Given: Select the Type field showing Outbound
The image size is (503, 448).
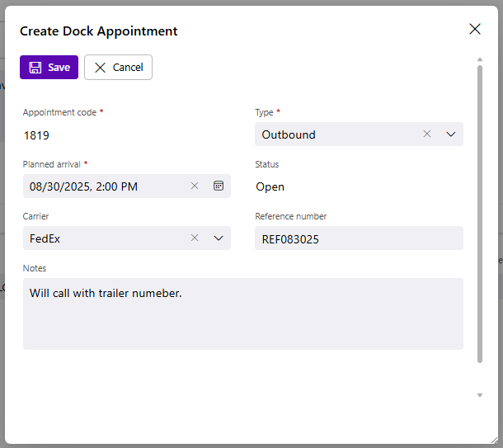Looking at the screenshot, I should (338, 134).
